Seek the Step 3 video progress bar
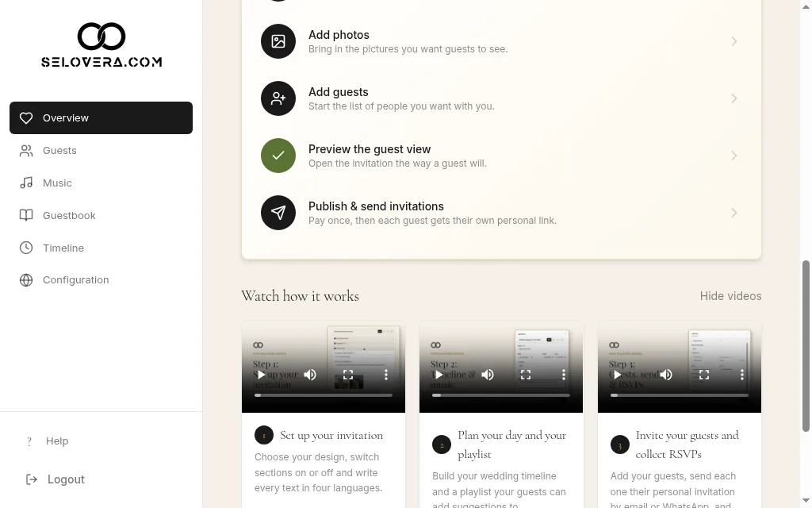The image size is (812, 508). tap(680, 395)
